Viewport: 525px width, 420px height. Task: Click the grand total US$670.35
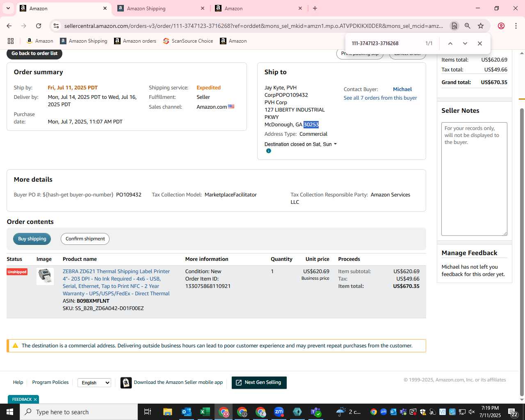(494, 82)
